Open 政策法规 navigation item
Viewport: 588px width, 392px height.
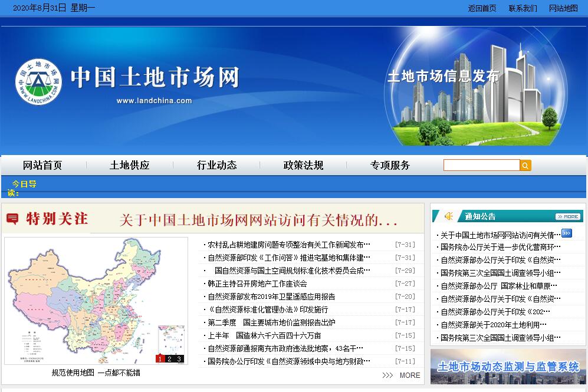[x=303, y=166]
